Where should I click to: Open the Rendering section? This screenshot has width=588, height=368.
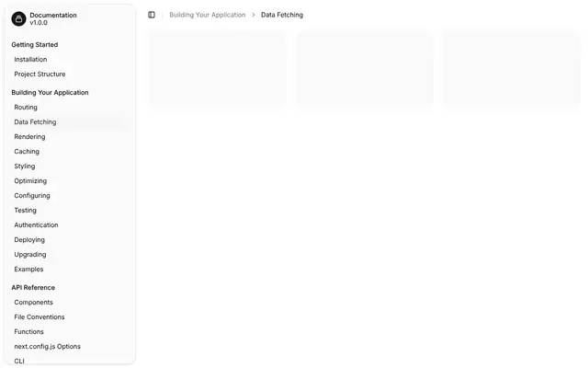click(70, 137)
